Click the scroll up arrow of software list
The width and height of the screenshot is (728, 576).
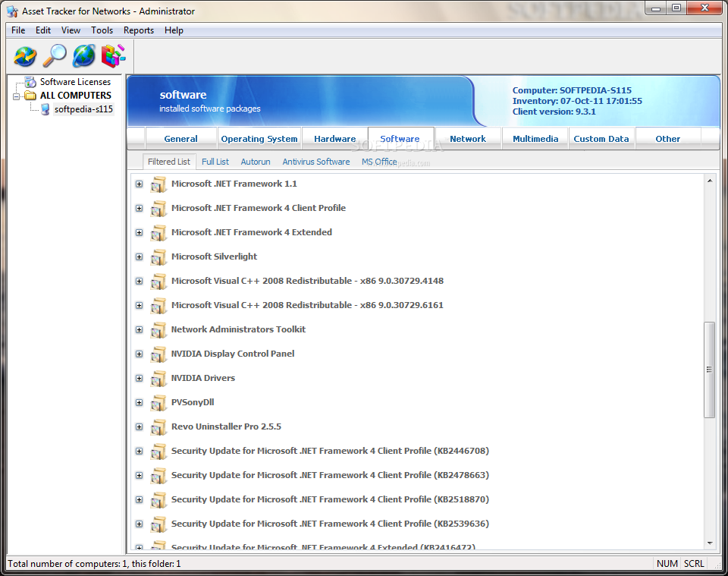pyautogui.click(x=710, y=181)
